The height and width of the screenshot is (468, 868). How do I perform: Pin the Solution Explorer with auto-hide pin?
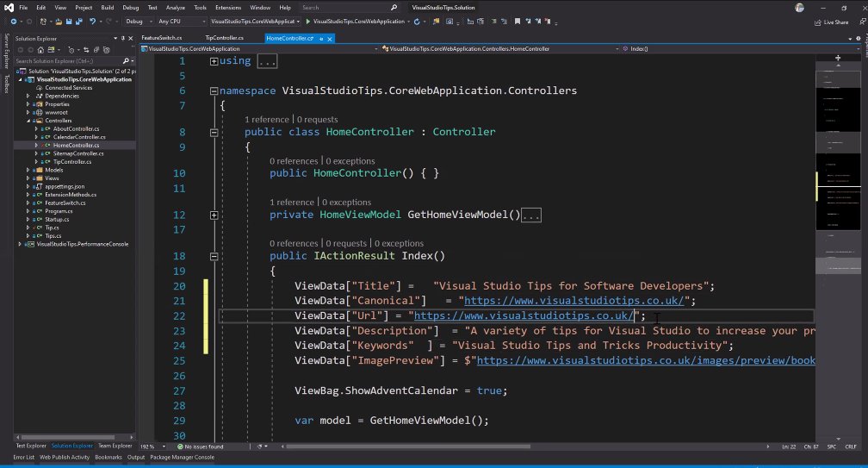pyautogui.click(x=123, y=38)
